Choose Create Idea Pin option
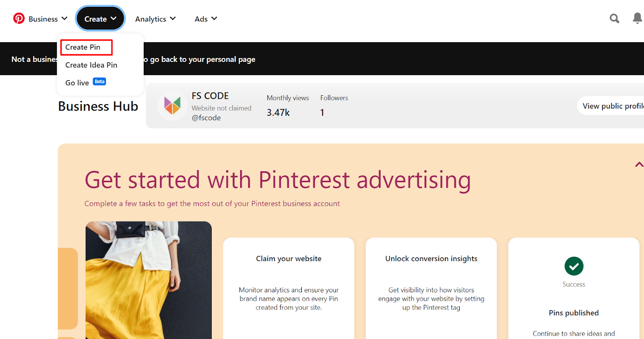 coord(91,65)
